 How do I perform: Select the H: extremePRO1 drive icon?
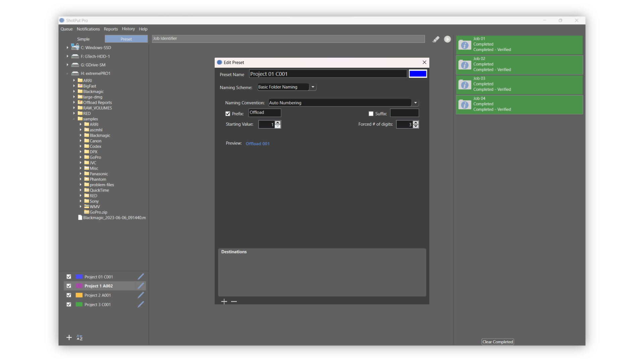coord(75,73)
